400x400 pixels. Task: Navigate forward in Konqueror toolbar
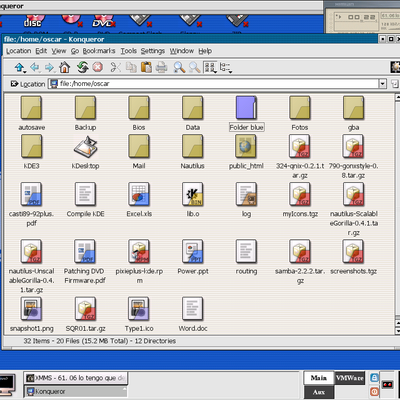50,68
